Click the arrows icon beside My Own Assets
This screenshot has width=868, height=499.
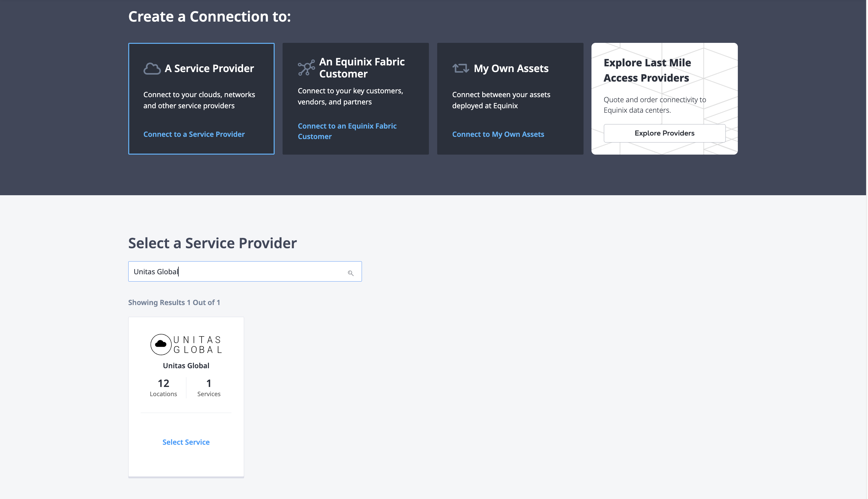(461, 68)
